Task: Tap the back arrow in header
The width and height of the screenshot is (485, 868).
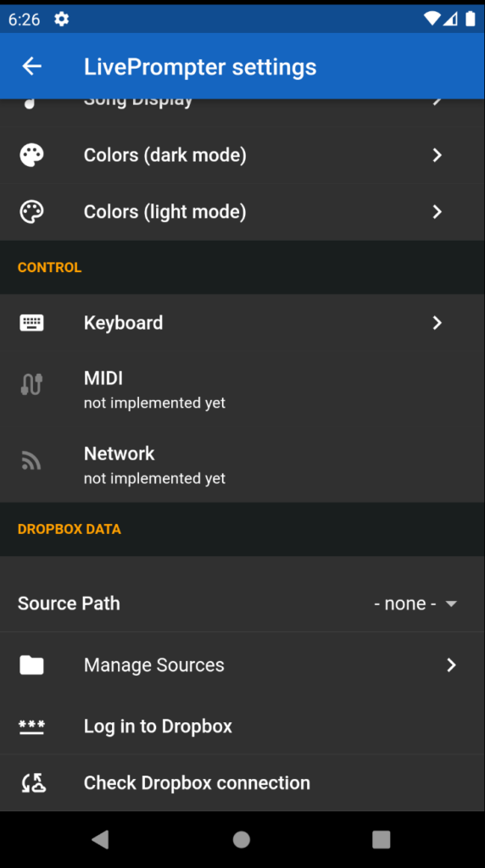Action: (x=31, y=66)
